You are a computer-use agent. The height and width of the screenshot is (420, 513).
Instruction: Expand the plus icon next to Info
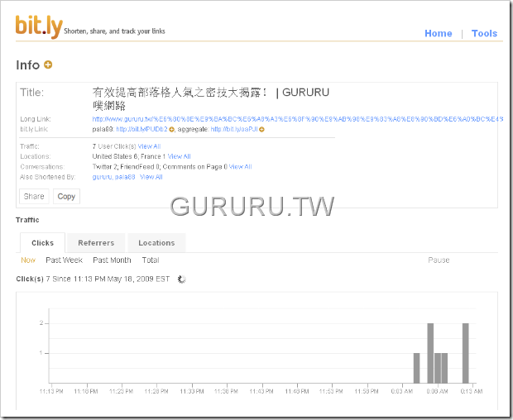pos(48,64)
